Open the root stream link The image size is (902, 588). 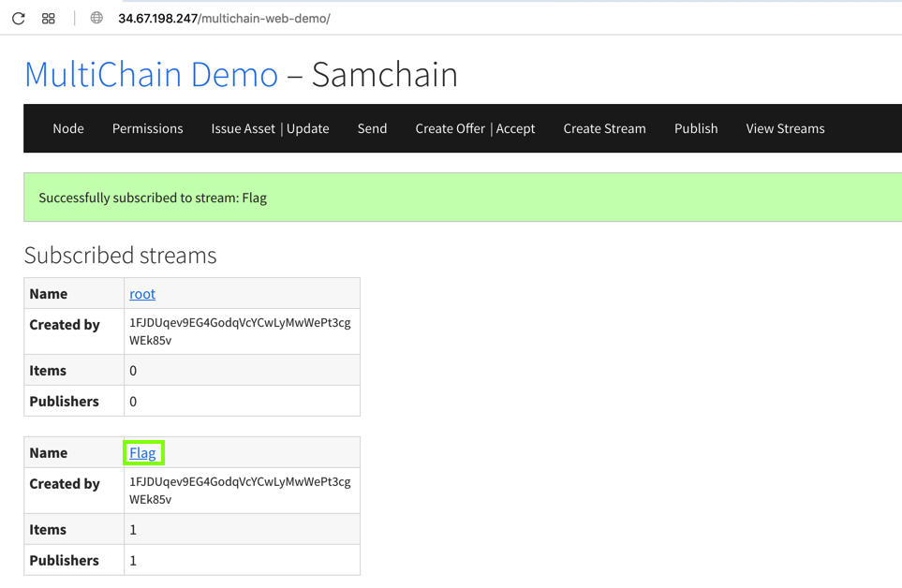142,294
